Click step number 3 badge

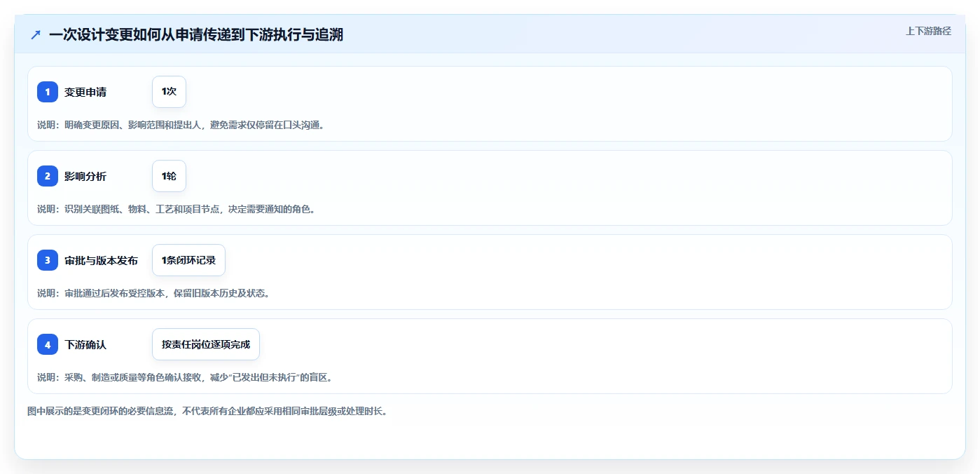48,260
